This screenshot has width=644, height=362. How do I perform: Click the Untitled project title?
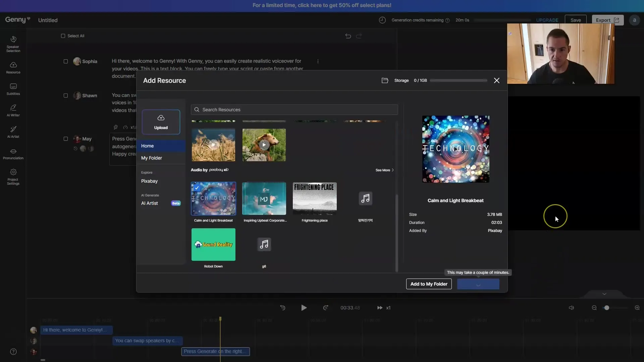pyautogui.click(x=48, y=20)
